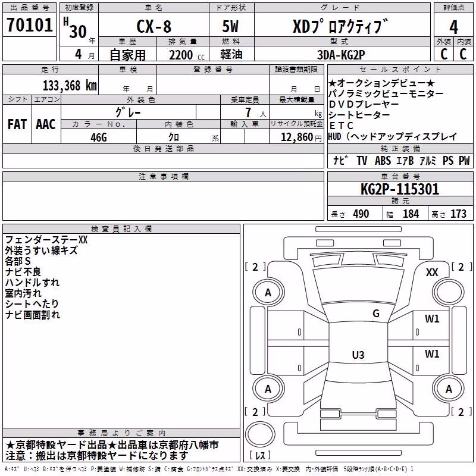Image resolution: width=476 pixels, height=476 pixels.
Task: Select notice "注意:搬出は京都特設ヤードになります"
Action: point(97,456)
